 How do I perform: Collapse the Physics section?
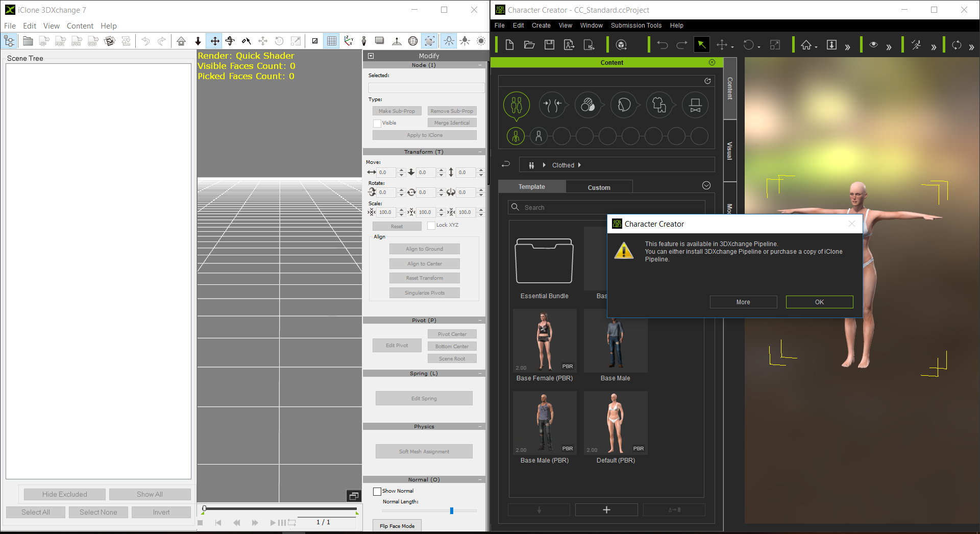click(480, 426)
